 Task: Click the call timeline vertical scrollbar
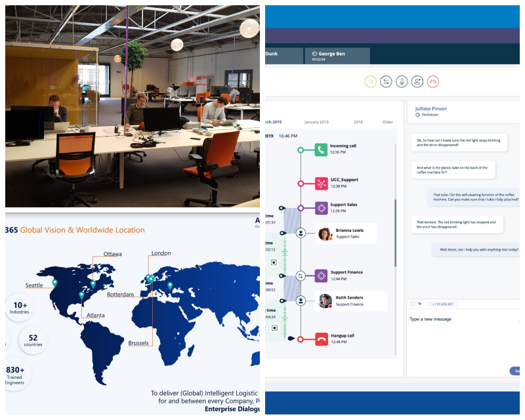(396, 249)
